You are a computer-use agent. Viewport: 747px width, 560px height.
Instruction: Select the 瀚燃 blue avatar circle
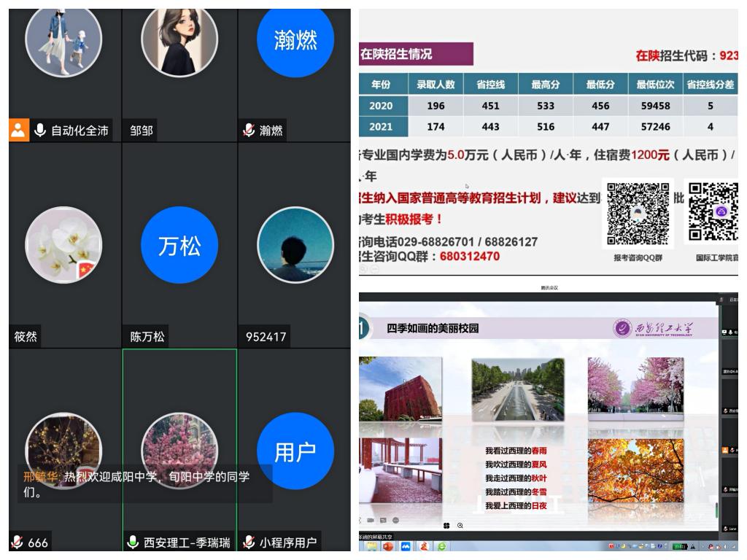[x=295, y=39]
